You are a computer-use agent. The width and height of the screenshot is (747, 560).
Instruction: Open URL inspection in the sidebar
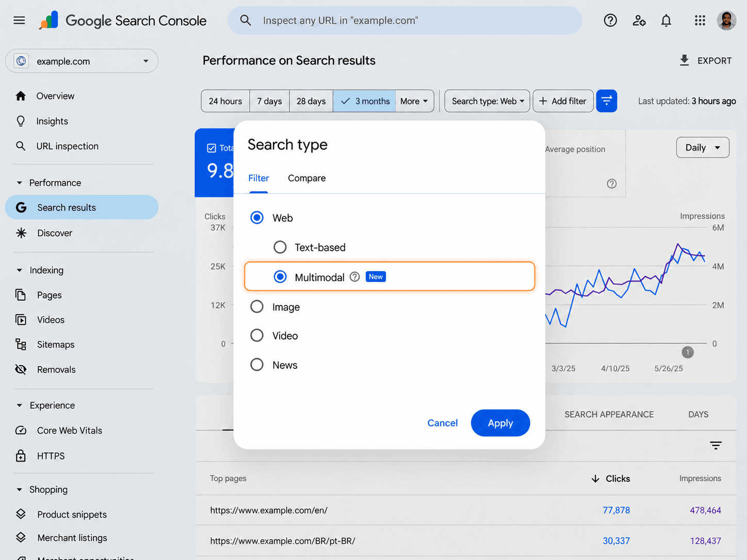(67, 146)
